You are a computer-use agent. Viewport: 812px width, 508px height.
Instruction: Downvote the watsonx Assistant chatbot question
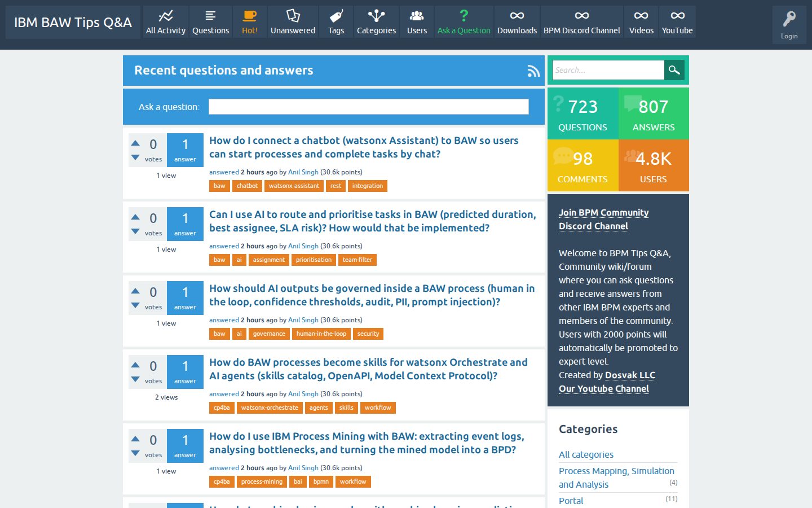pos(135,157)
